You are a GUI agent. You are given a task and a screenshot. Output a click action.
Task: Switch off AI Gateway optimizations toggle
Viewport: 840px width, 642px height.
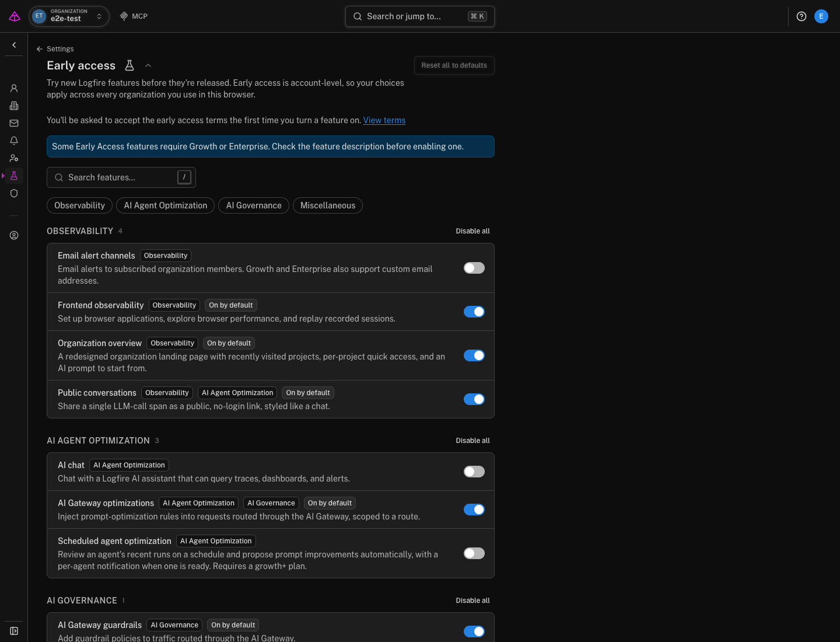(x=474, y=510)
